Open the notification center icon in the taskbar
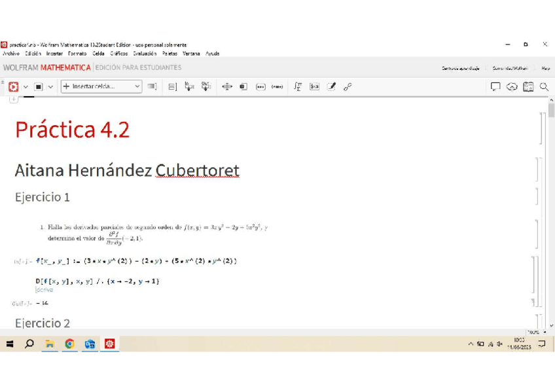 coord(542,344)
